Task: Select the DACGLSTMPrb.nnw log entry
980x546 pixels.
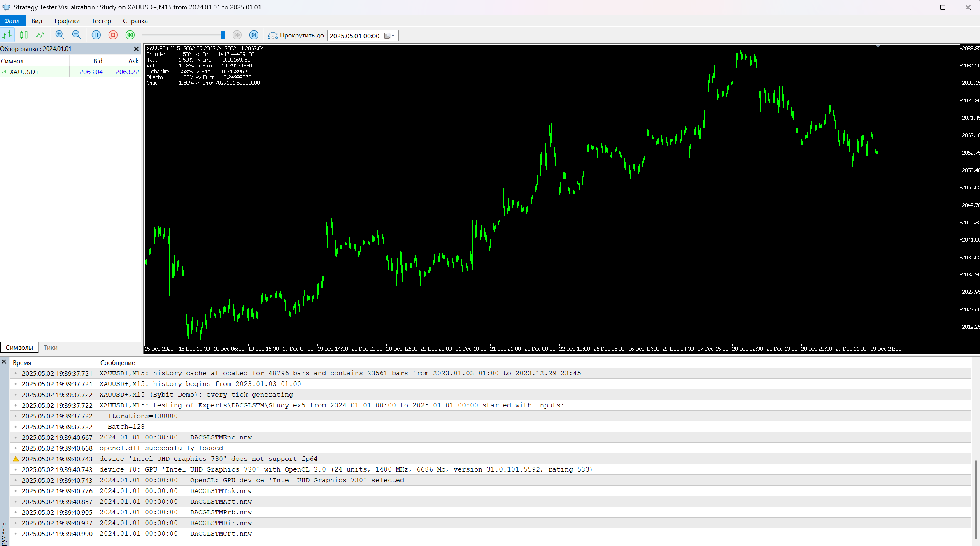Action: [x=491, y=512]
